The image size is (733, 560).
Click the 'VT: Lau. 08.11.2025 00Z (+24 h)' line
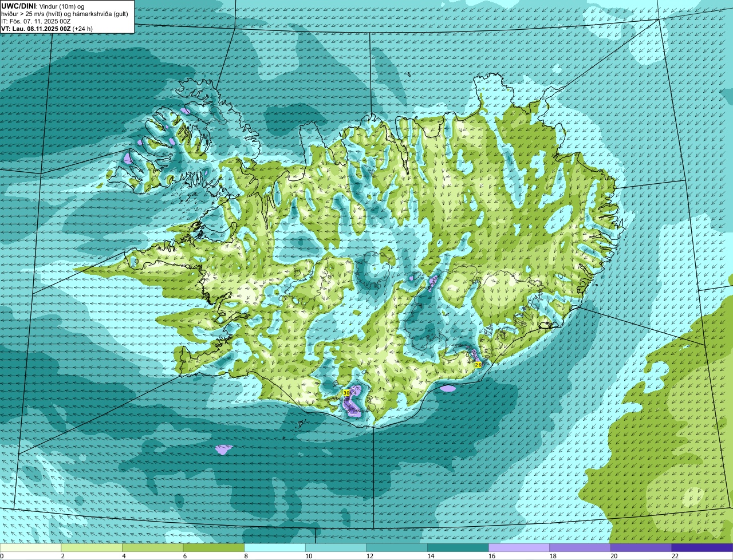pyautogui.click(x=47, y=28)
